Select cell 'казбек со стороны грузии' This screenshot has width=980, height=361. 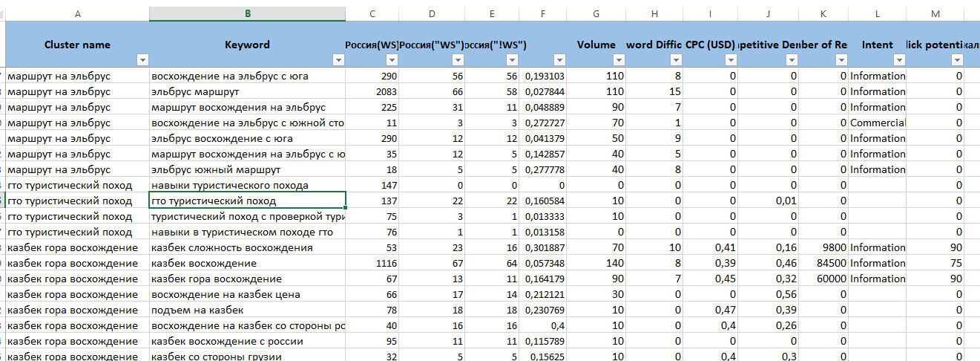click(247, 357)
